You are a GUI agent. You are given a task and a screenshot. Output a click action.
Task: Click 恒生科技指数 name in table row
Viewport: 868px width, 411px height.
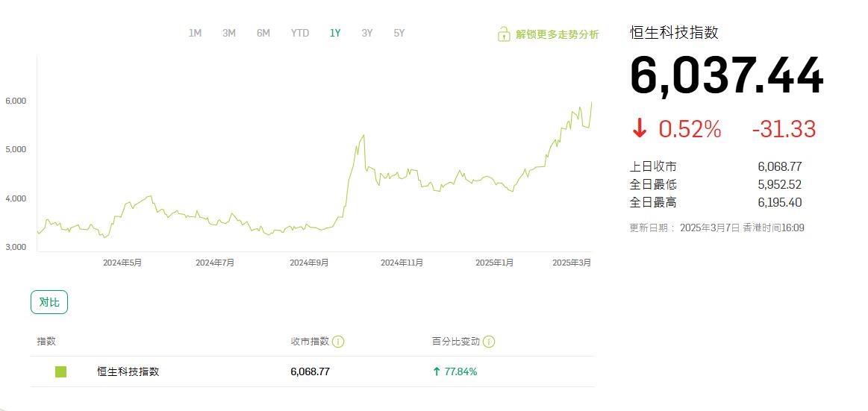[x=128, y=371]
